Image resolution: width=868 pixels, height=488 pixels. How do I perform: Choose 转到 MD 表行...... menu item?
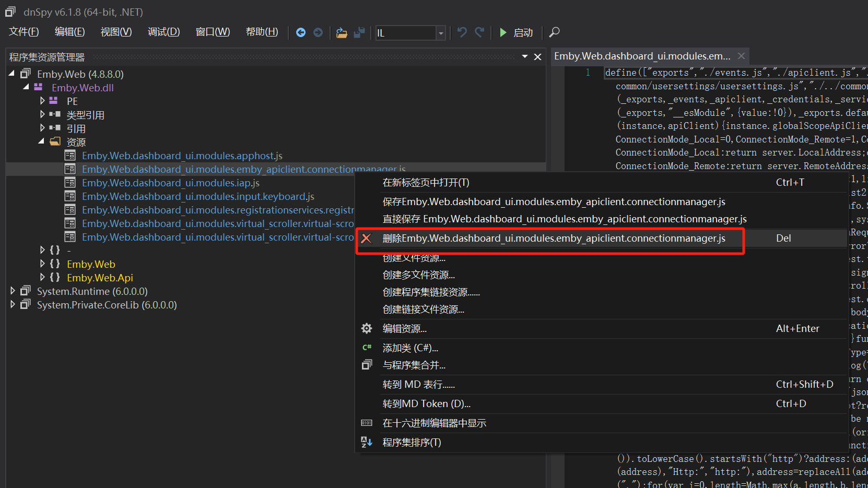pyautogui.click(x=602, y=384)
